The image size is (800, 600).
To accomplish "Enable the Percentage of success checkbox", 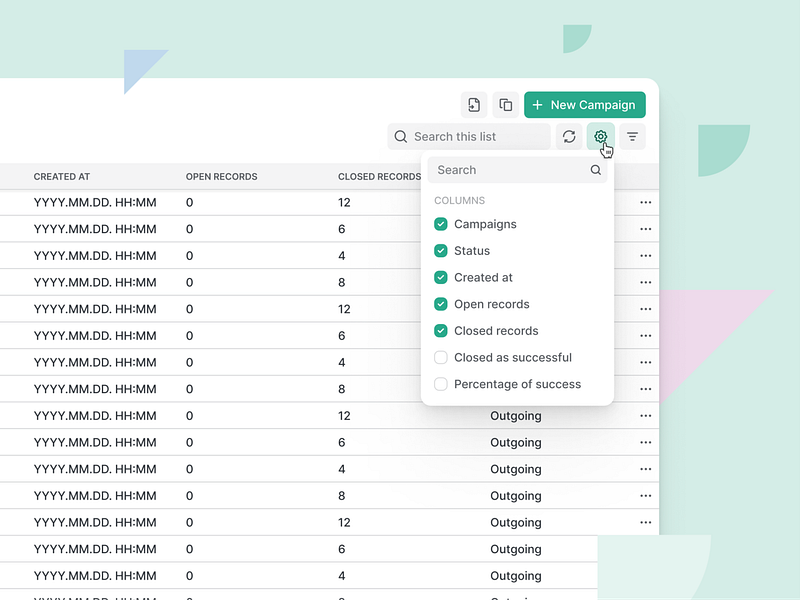I will tap(440, 384).
